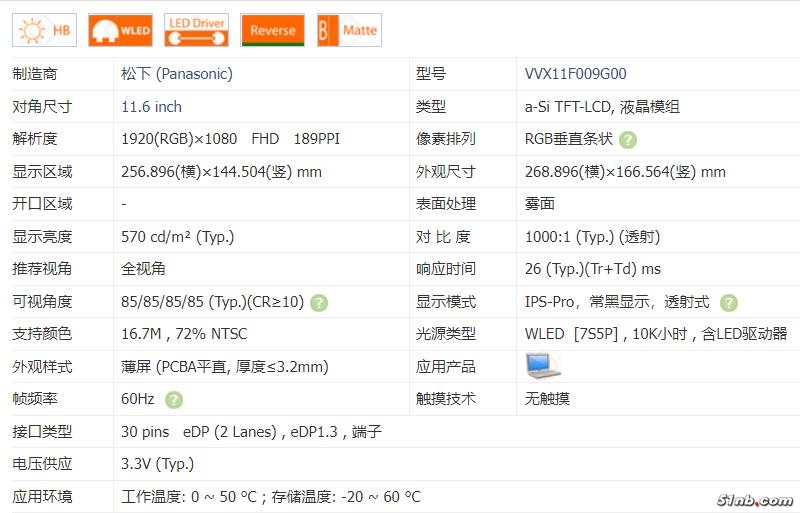Click the VVX11F009G00 model number
Screen dimensions: 800x513
point(575,74)
